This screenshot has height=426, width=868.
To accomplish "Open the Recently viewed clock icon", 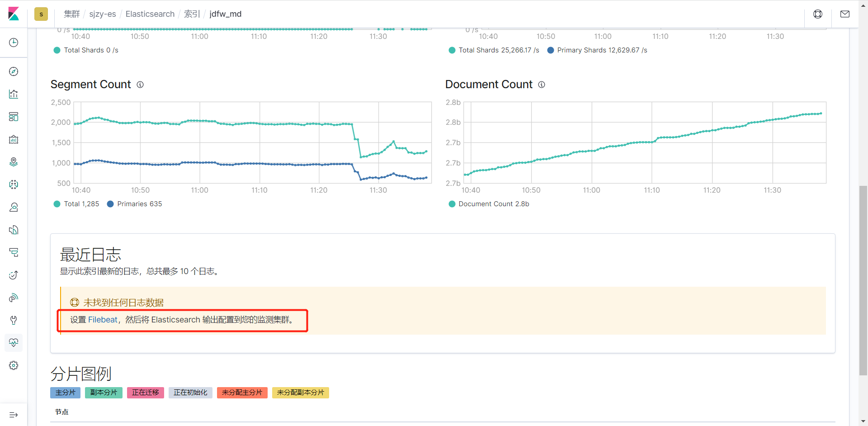I will pyautogui.click(x=14, y=42).
